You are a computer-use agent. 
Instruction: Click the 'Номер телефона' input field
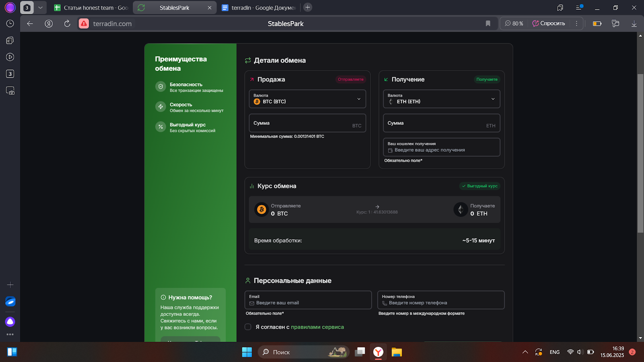(441, 300)
